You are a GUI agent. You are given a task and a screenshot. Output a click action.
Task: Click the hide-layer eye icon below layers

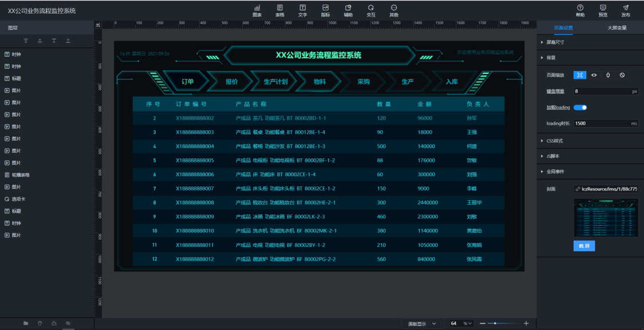(68, 323)
